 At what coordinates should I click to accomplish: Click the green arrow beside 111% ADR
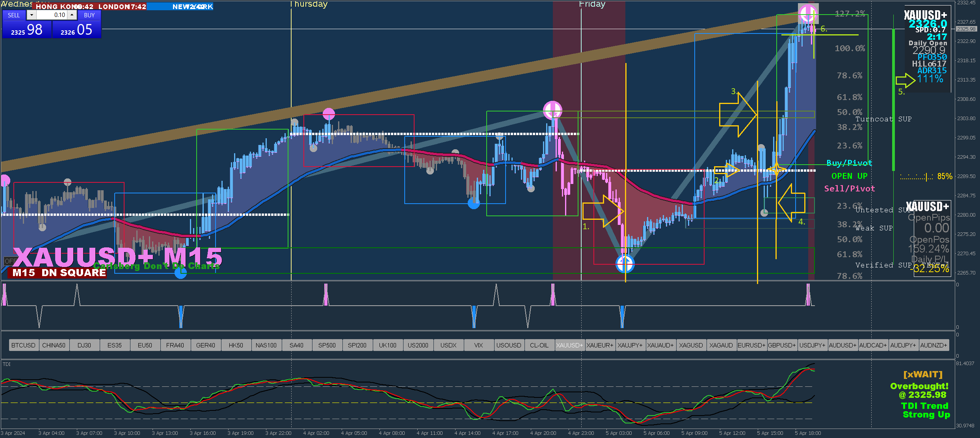click(x=905, y=80)
